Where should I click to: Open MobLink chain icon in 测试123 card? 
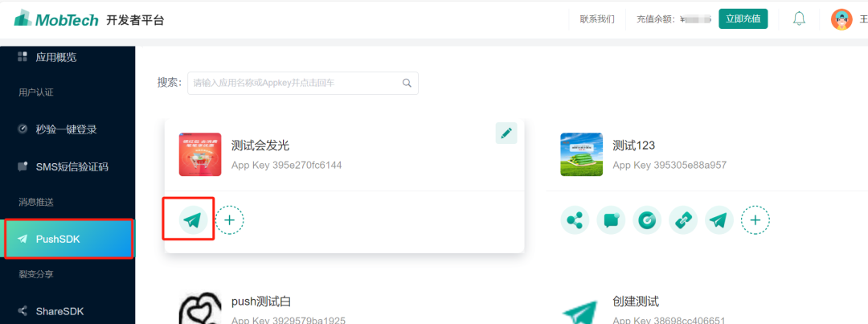tap(683, 220)
